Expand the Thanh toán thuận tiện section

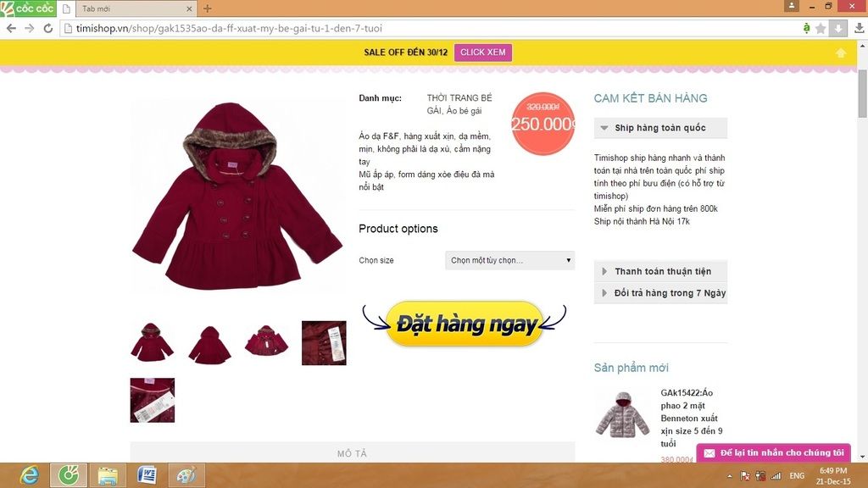point(660,271)
